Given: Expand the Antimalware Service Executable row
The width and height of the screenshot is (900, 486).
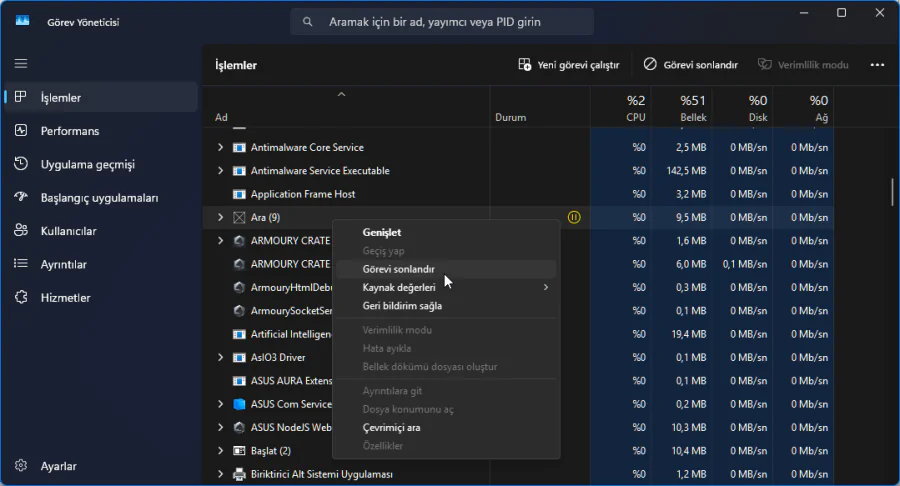Looking at the screenshot, I should tap(220, 170).
